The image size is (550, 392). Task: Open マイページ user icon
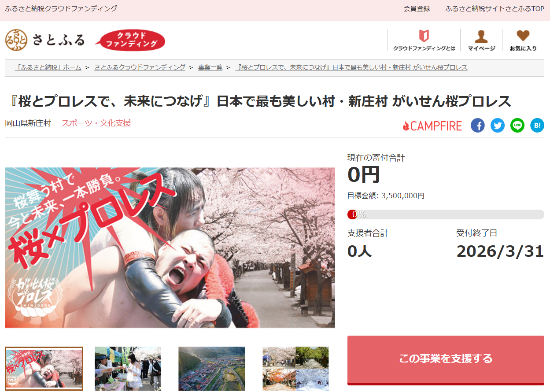coord(481,40)
